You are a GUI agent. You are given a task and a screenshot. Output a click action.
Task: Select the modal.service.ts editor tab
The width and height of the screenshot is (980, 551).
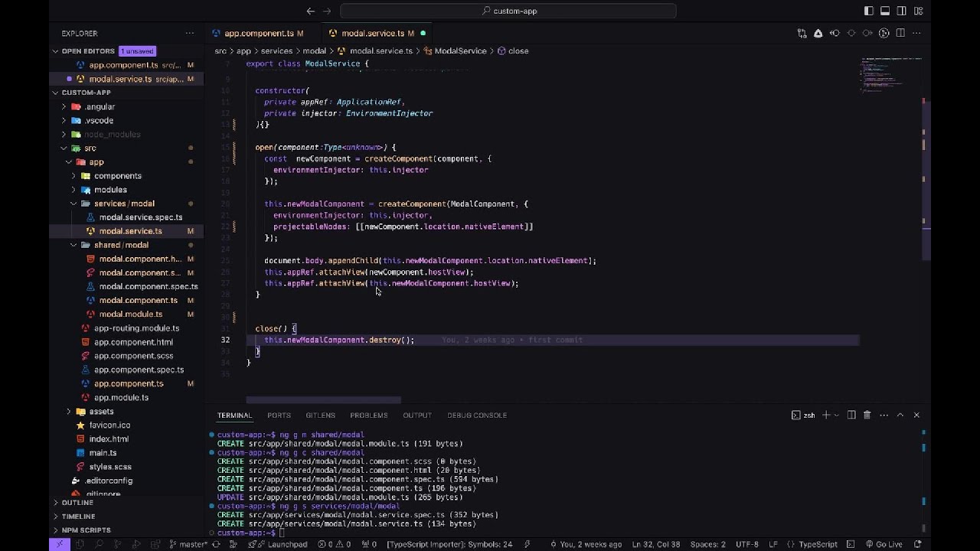pos(372,34)
